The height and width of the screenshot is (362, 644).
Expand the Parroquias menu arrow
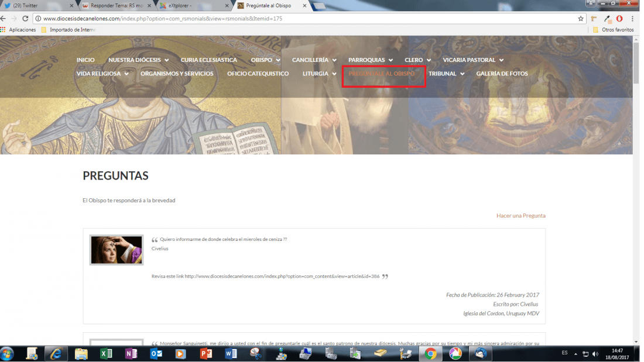click(390, 60)
